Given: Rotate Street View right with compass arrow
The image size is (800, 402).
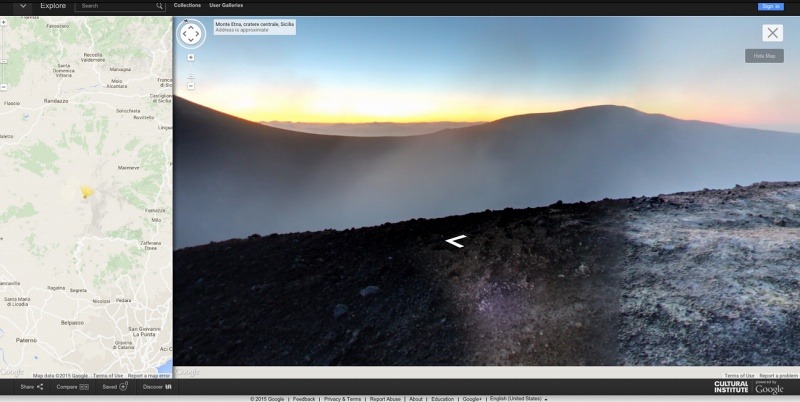Looking at the screenshot, I should pyautogui.click(x=197, y=34).
